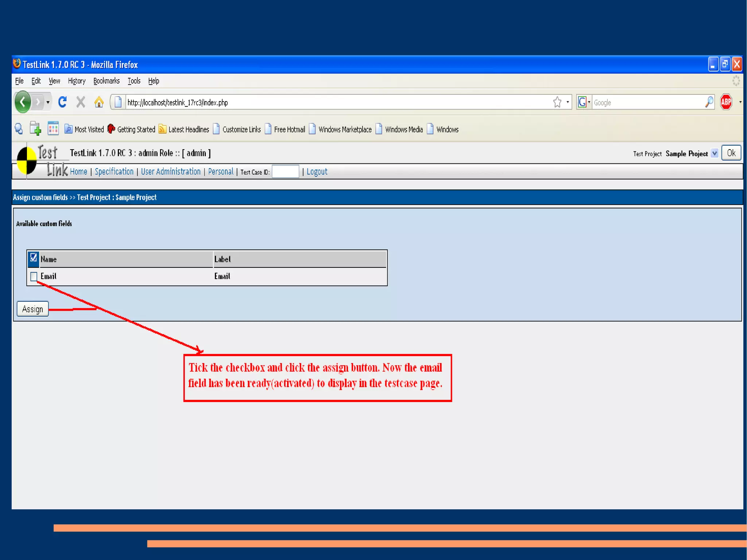Image resolution: width=747 pixels, height=560 pixels.
Task: Toggle the select-all checkbox in Name header
Action: point(34,258)
